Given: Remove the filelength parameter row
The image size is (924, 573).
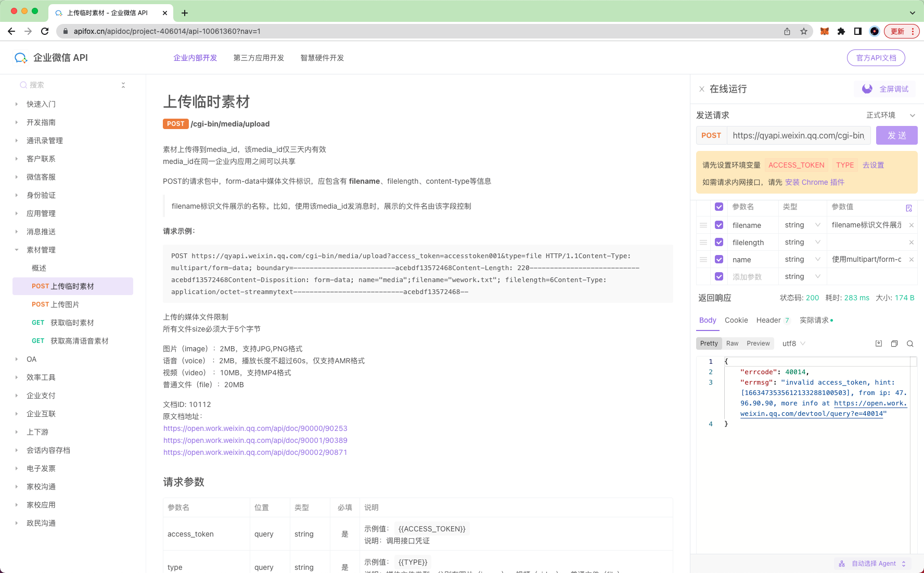Looking at the screenshot, I should 912,243.
